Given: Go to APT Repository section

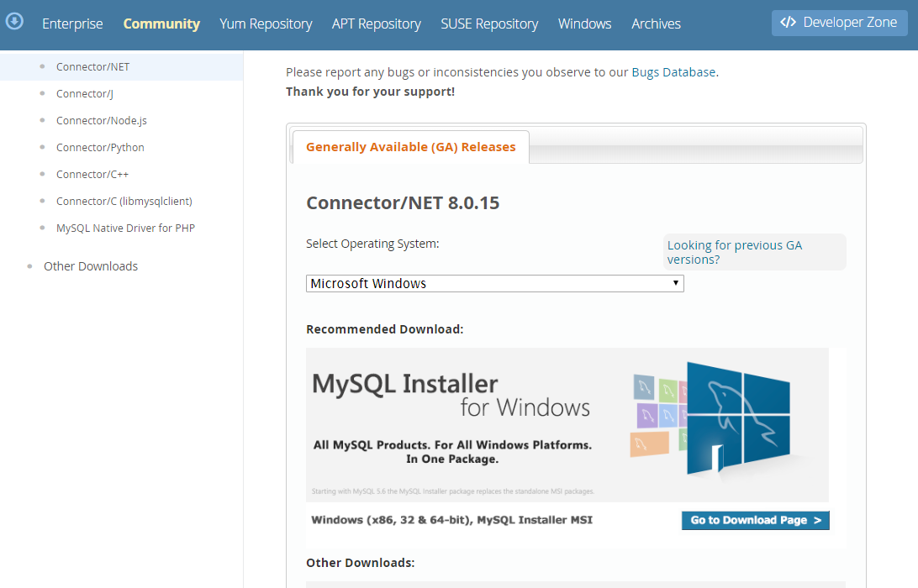Looking at the screenshot, I should point(376,24).
